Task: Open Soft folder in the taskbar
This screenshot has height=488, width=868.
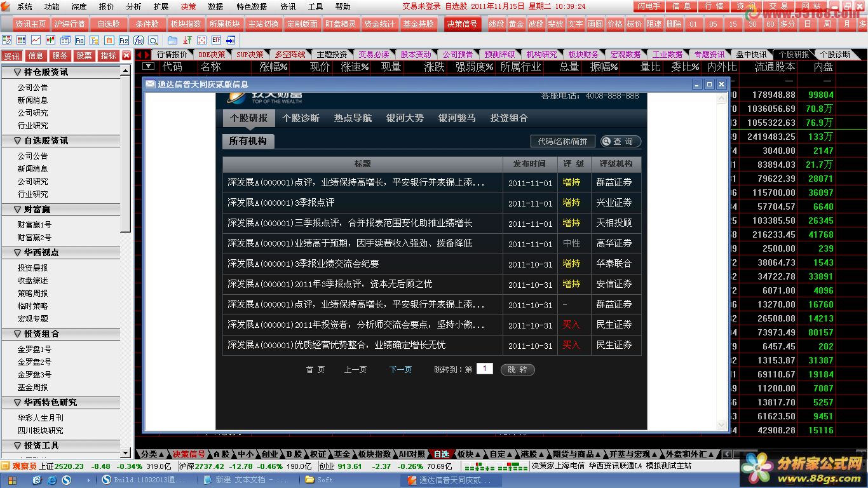Action: click(320, 480)
